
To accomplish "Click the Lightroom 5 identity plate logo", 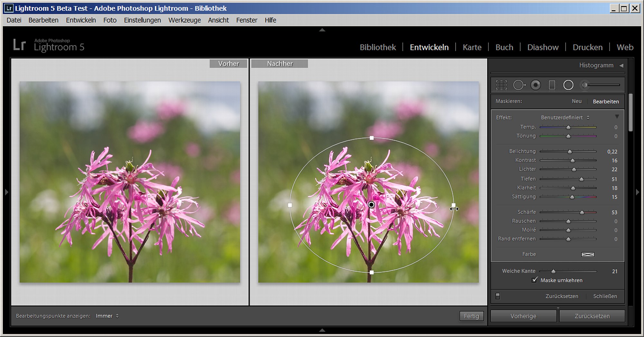I will coord(49,45).
